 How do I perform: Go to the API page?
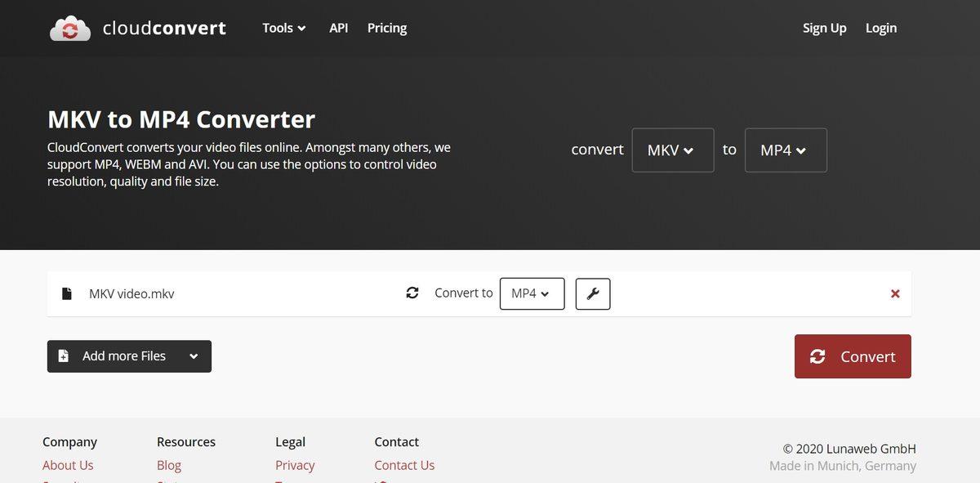(338, 28)
